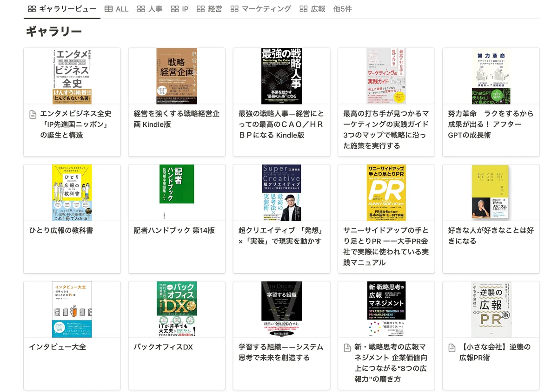
Task: Click the gallery icon beside 経営
Action: (x=200, y=9)
